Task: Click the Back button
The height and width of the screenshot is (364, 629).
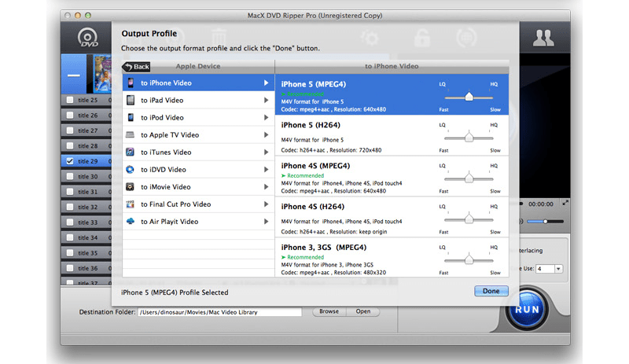Action: [136, 67]
